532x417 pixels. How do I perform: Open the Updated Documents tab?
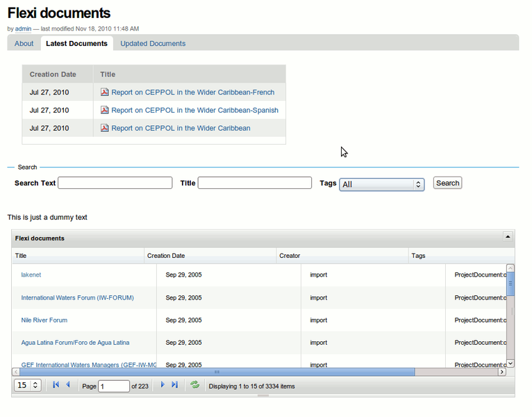pos(153,43)
